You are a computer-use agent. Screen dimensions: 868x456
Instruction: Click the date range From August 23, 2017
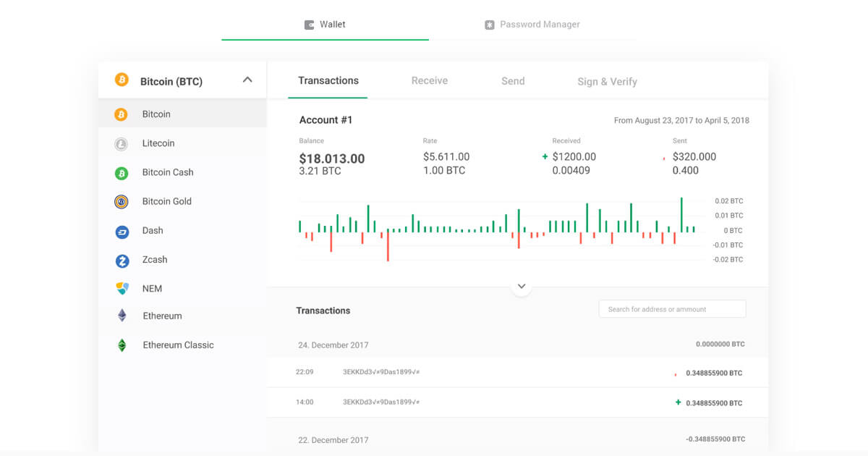tap(681, 120)
